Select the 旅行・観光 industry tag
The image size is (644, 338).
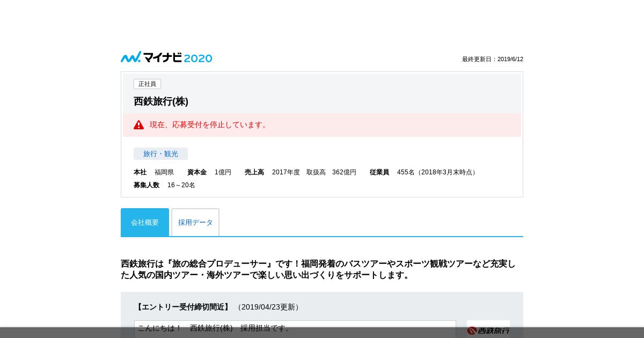pyautogui.click(x=160, y=154)
